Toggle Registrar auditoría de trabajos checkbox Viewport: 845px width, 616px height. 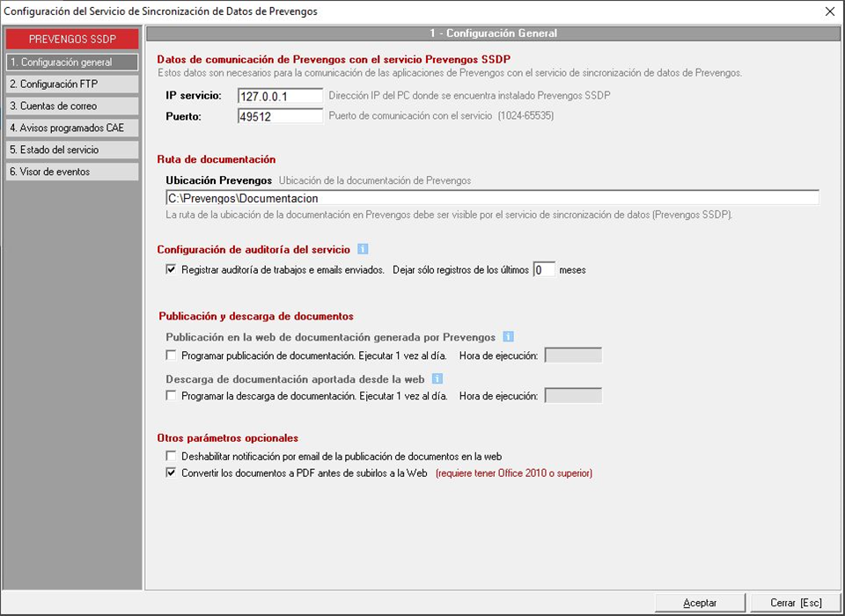coord(172,270)
